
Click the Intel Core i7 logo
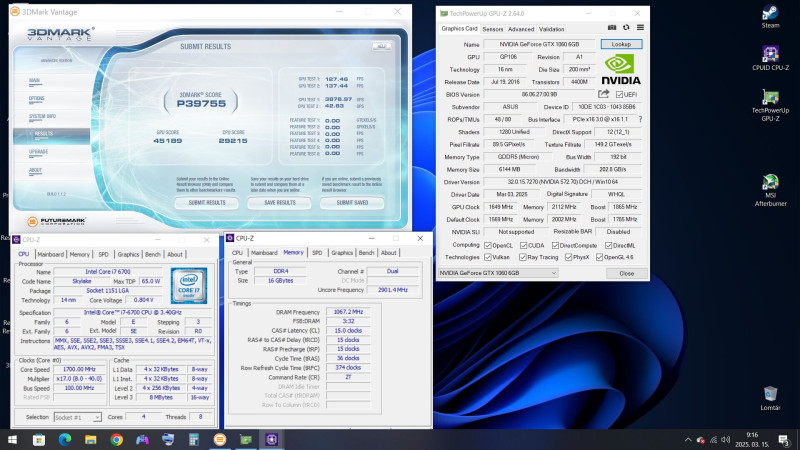click(x=189, y=286)
